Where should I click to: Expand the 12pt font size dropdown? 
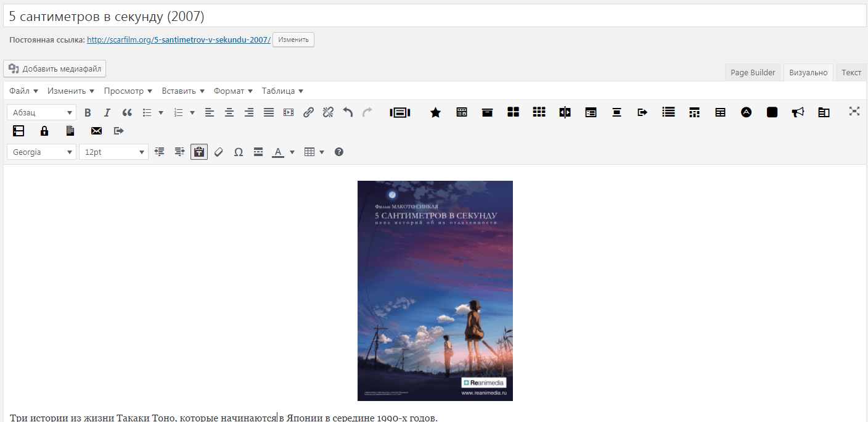(x=113, y=152)
